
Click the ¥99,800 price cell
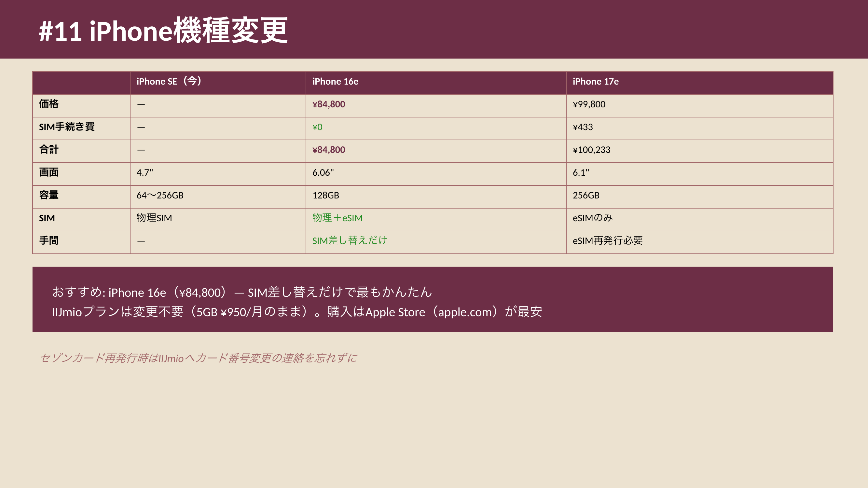click(x=589, y=104)
